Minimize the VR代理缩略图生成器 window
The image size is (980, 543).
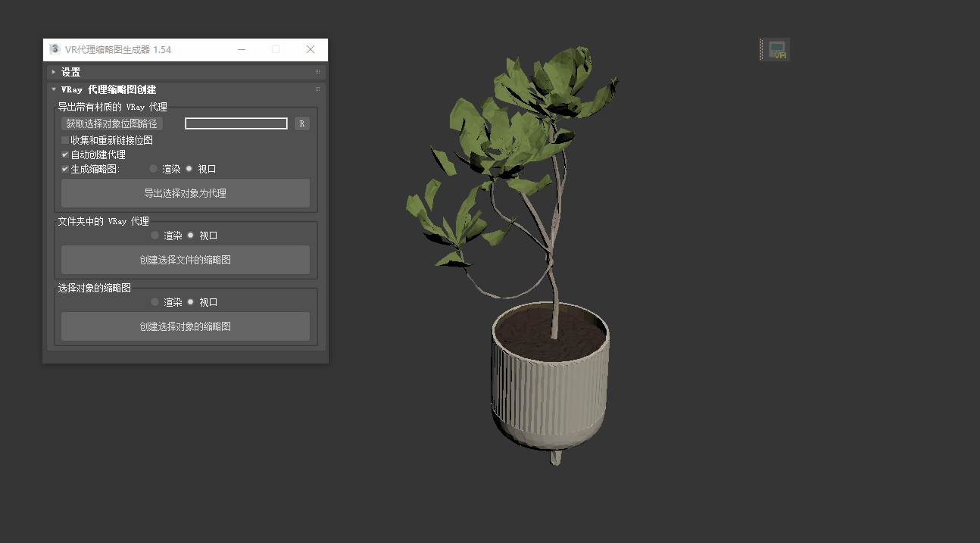pos(242,49)
